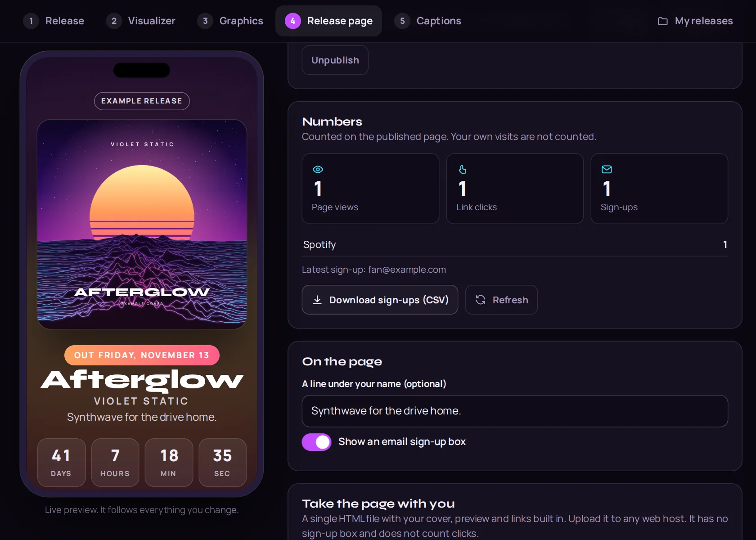Click step number 1 circle for Release
The width and height of the screenshot is (756, 540).
pos(31,21)
